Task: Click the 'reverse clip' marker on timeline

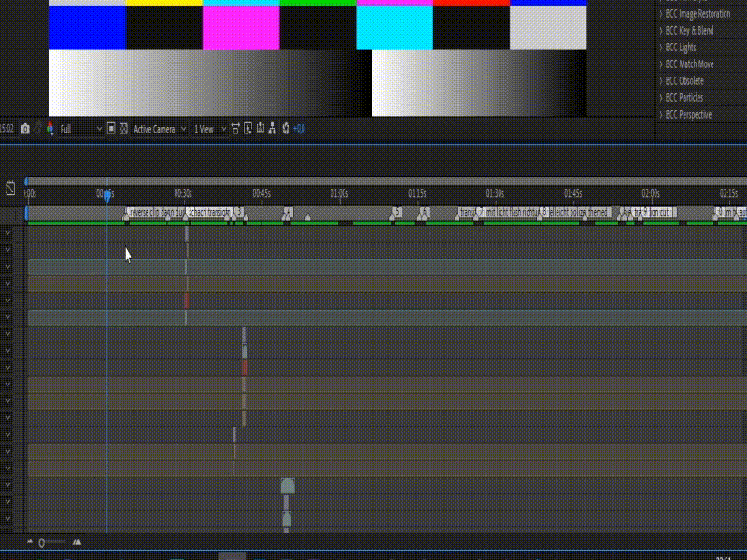Action: point(154,213)
